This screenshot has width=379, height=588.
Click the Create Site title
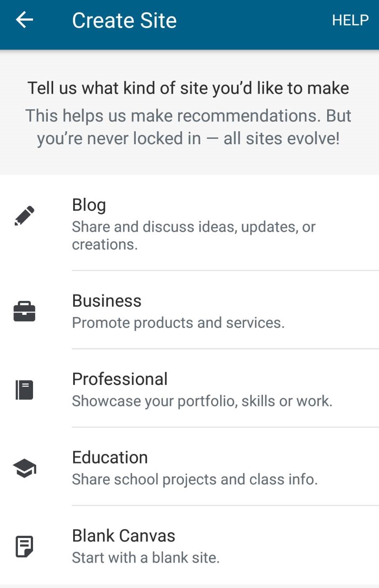124,21
